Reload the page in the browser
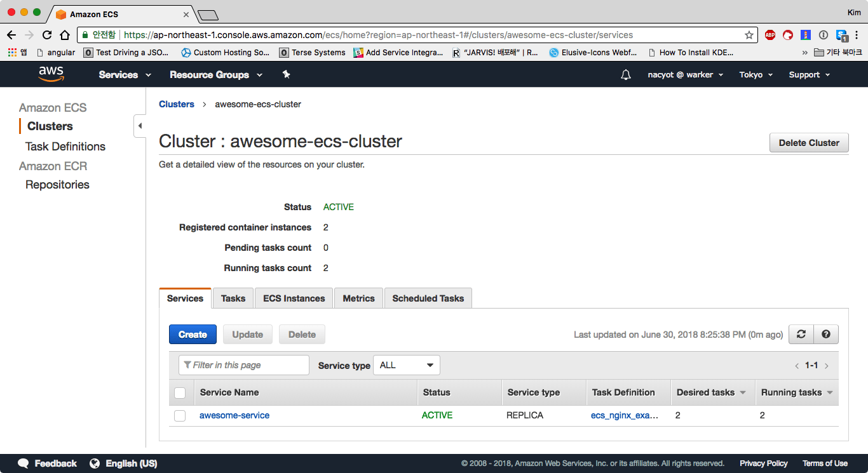 47,35
